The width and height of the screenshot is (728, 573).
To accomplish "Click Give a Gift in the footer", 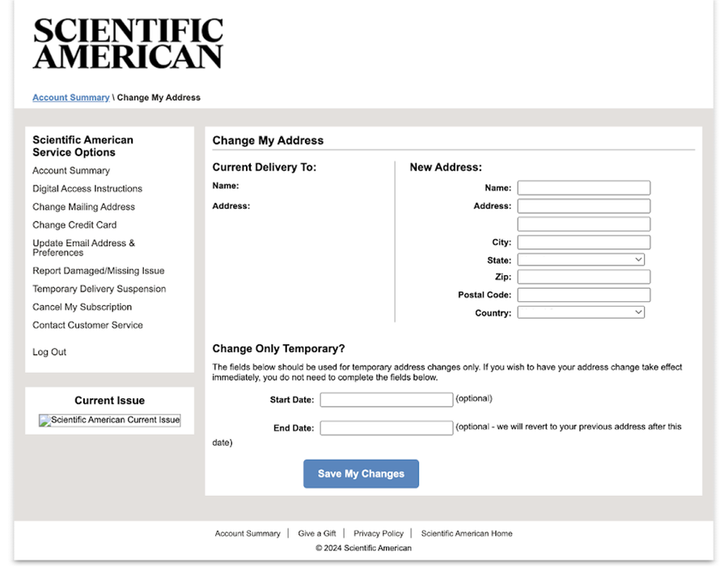I will pos(317,533).
